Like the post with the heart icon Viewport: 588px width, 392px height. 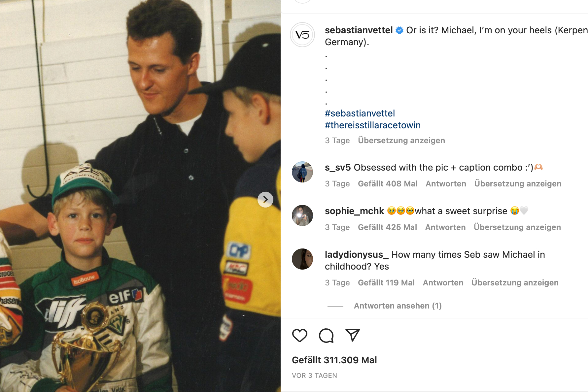point(300,336)
